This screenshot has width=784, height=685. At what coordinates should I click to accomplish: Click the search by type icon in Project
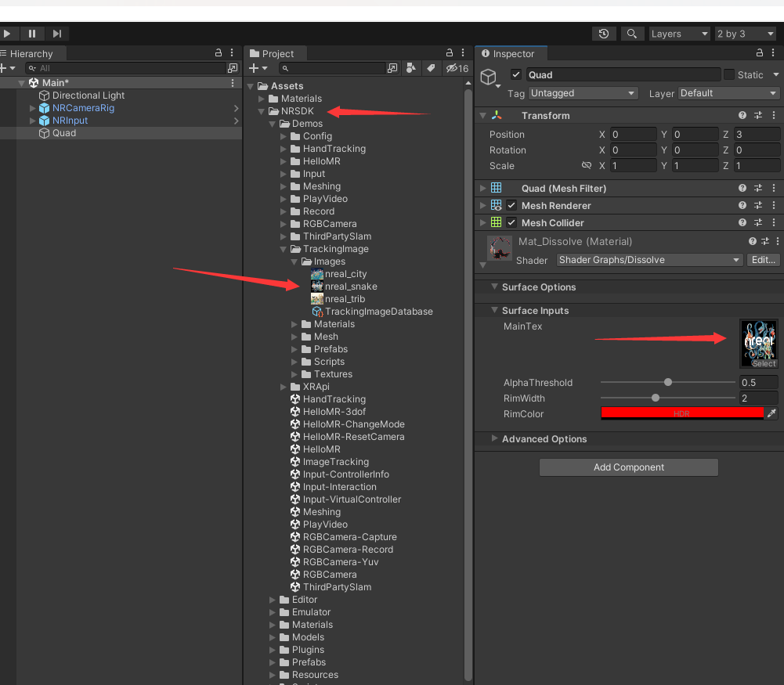coord(412,69)
